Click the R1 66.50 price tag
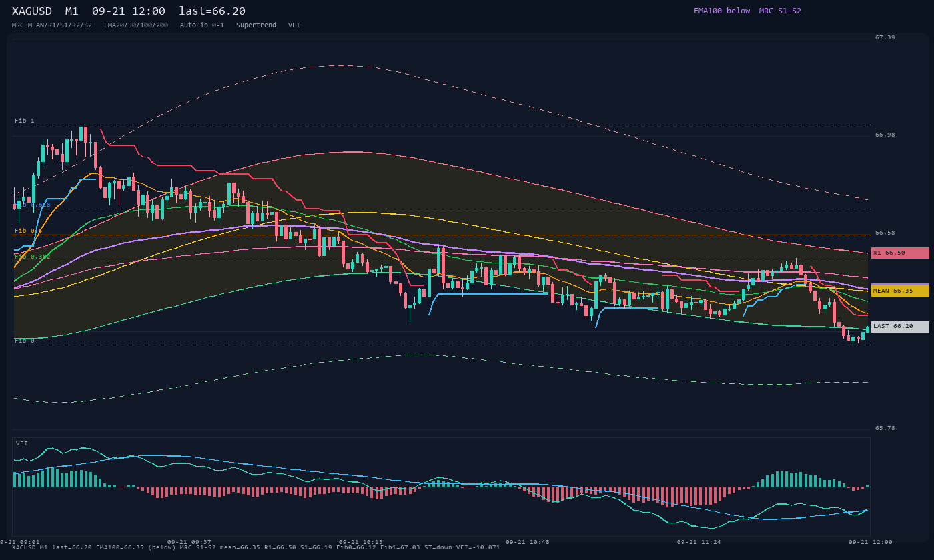 (900, 253)
